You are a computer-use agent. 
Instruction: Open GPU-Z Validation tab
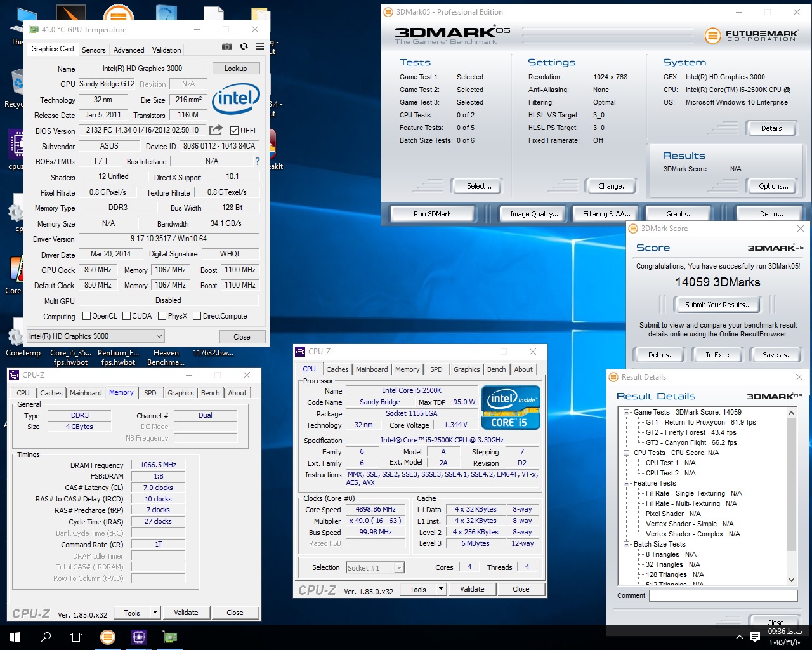tap(167, 50)
